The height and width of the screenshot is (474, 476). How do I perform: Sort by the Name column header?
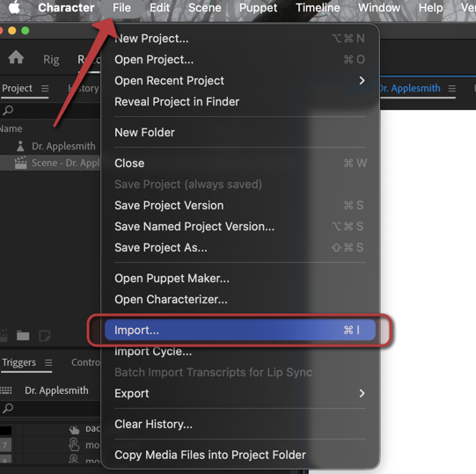click(x=11, y=128)
